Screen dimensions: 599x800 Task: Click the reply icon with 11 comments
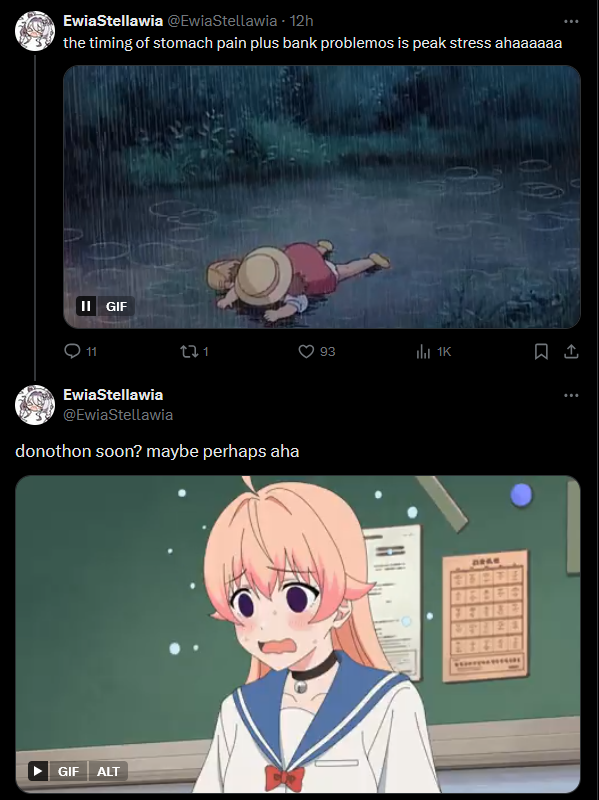72,351
